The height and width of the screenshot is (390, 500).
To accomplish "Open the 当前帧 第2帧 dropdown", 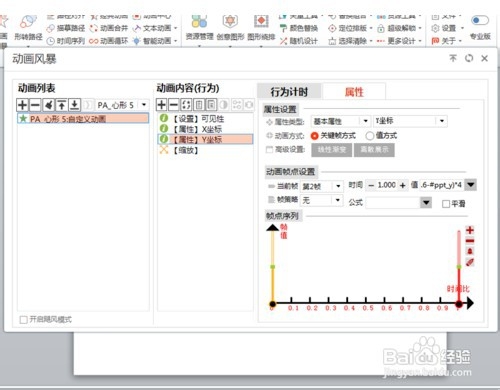I will click(338, 186).
